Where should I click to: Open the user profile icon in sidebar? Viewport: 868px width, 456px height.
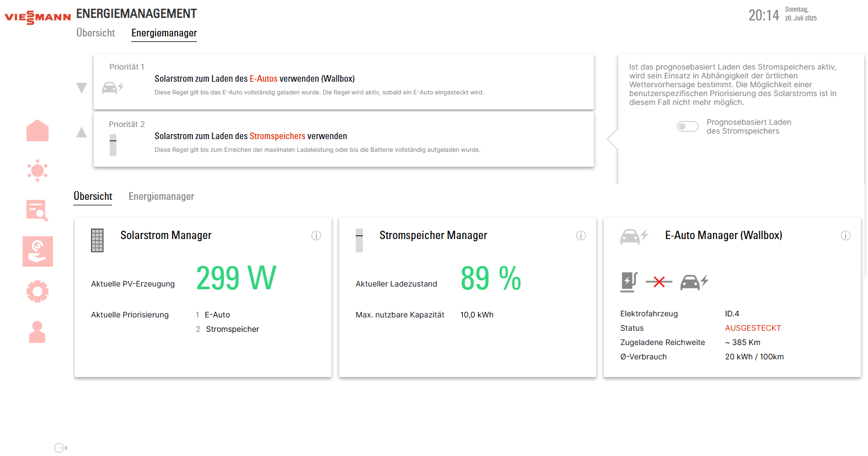click(37, 332)
